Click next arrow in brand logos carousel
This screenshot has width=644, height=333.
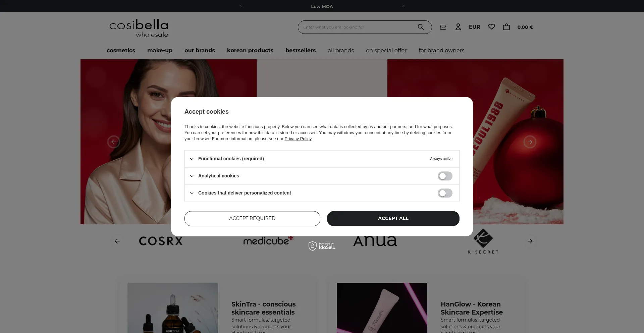[x=530, y=241]
